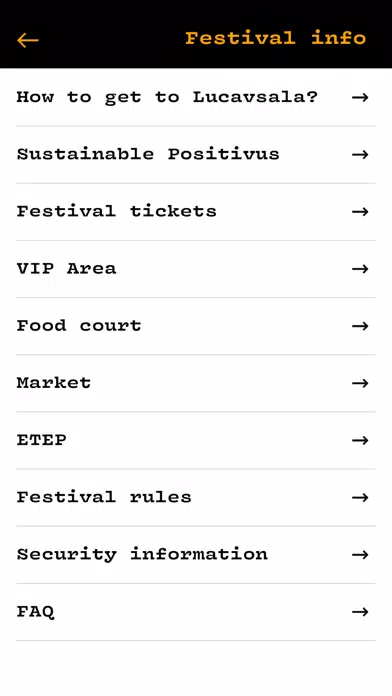Tap the Food court row arrow
The image size is (392, 696).
360,326
